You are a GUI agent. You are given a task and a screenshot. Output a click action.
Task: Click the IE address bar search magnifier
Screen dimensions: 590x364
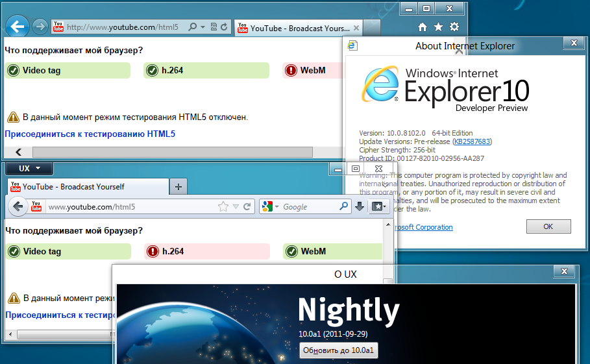(192, 27)
